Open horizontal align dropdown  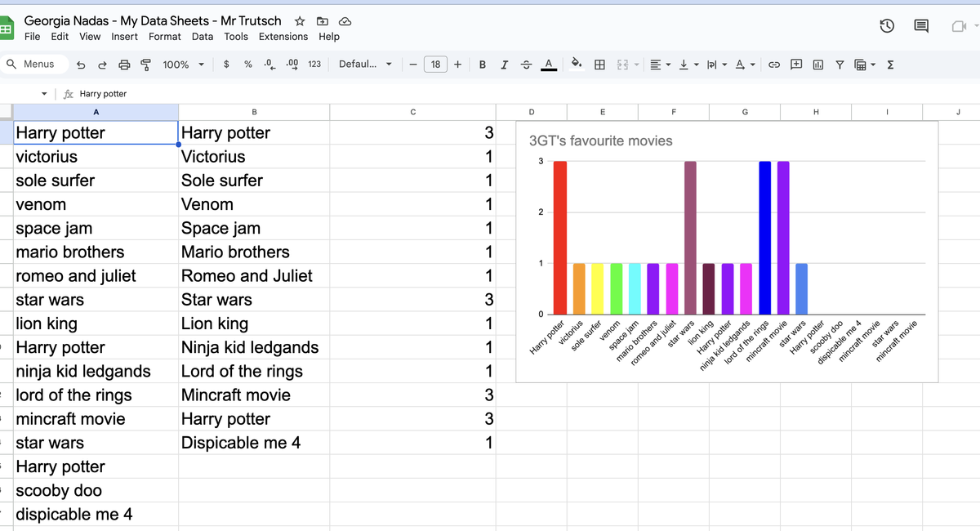pyautogui.click(x=659, y=64)
